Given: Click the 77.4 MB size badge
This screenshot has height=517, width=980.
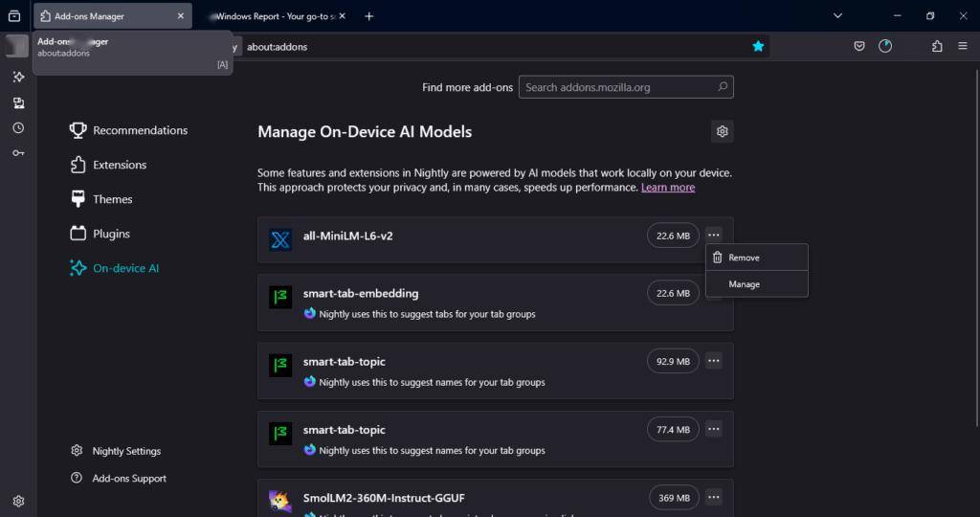Looking at the screenshot, I should pyautogui.click(x=673, y=429).
